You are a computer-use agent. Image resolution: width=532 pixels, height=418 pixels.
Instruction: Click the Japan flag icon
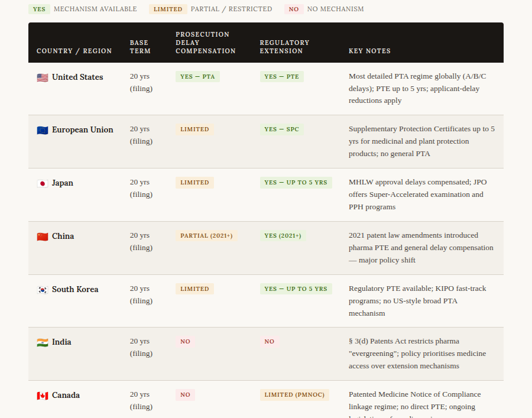(x=42, y=183)
